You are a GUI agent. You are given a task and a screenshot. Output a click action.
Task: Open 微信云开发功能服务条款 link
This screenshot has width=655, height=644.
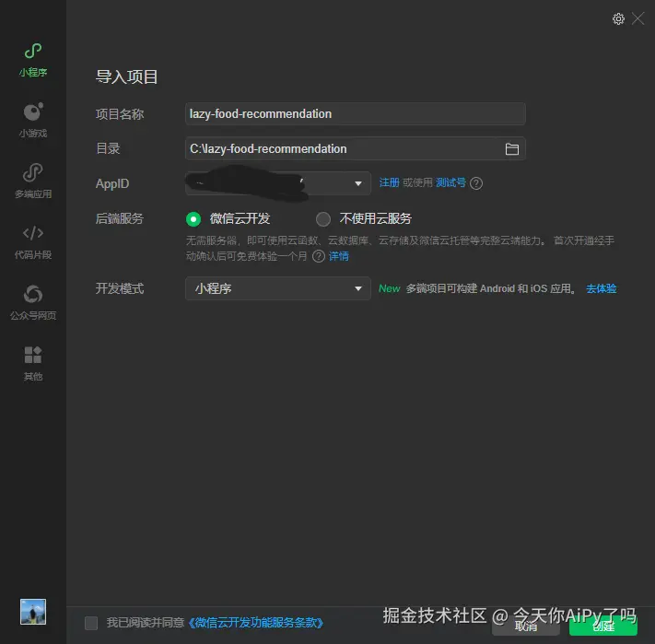[x=256, y=623]
